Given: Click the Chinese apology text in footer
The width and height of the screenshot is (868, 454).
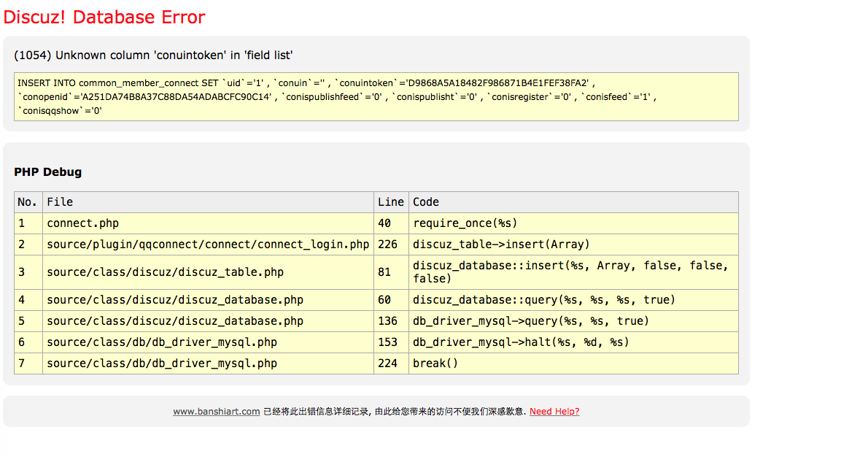Looking at the screenshot, I should pyautogui.click(x=394, y=412).
